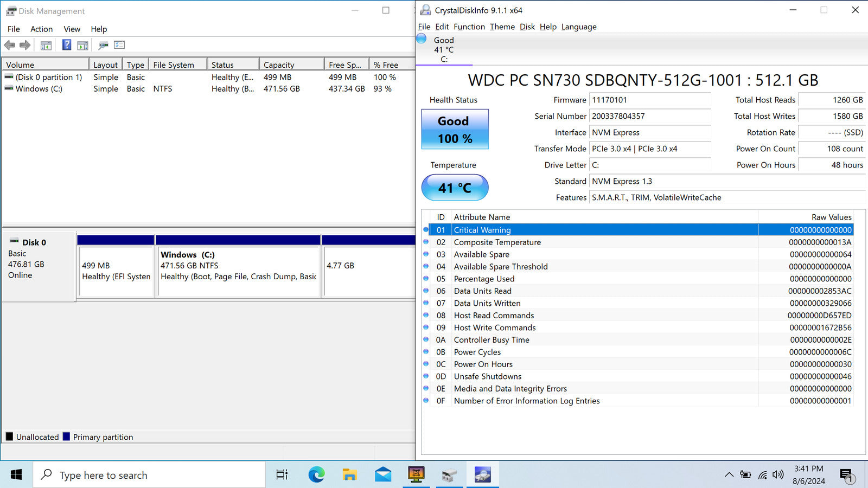This screenshot has height=488, width=868.
Task: Select the Windows (C:) volume row
Action: click(x=208, y=88)
